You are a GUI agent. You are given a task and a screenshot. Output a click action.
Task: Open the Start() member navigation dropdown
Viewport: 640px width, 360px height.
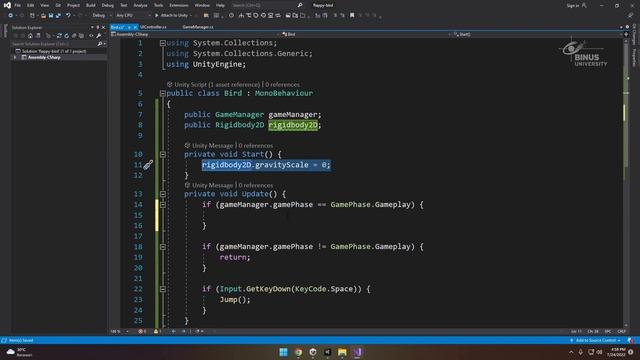point(538,34)
